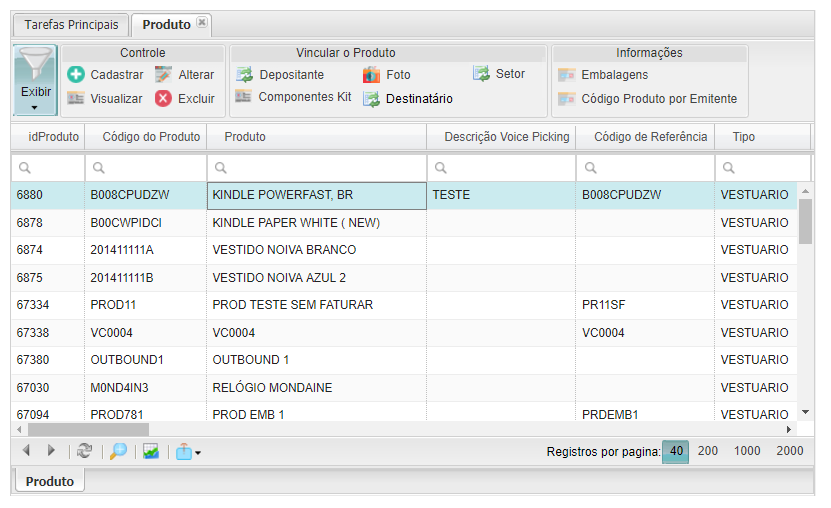Focus the Código do Produto filter field

click(146, 168)
